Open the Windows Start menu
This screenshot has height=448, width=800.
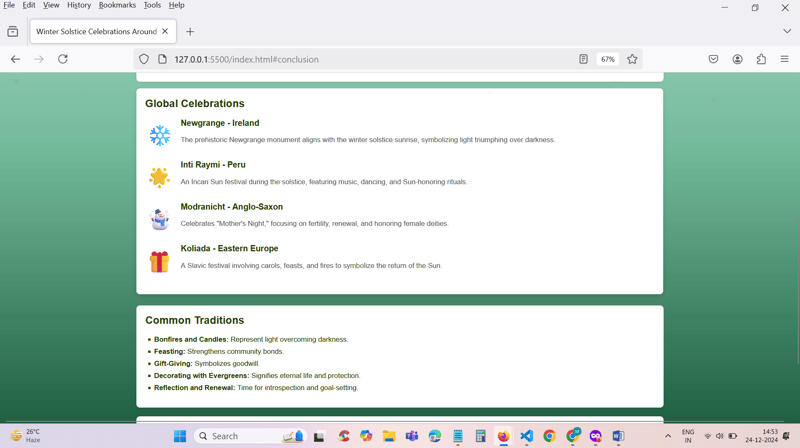click(x=180, y=436)
